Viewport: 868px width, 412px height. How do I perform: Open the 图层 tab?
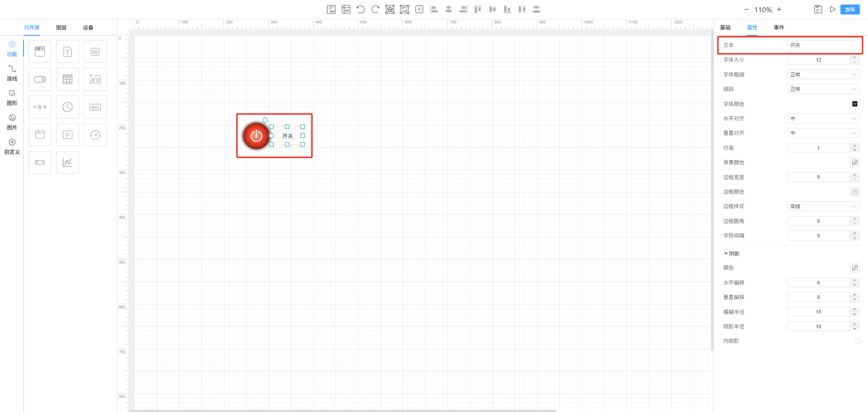[61, 28]
